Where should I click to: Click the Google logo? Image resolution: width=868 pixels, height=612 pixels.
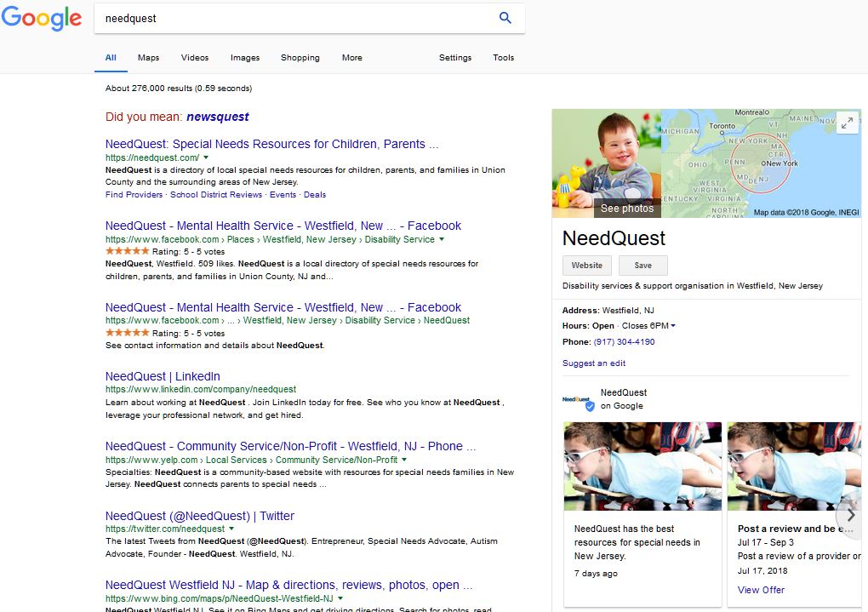click(42, 18)
